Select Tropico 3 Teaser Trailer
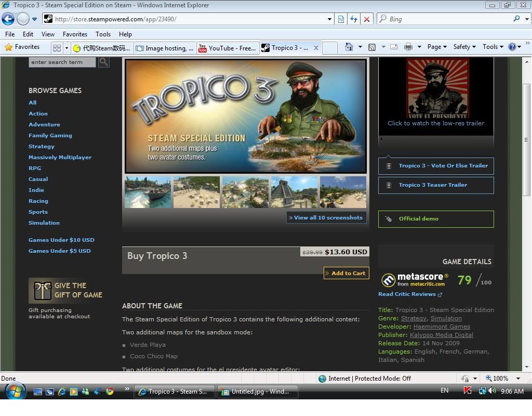The height and width of the screenshot is (416, 532). click(436, 185)
